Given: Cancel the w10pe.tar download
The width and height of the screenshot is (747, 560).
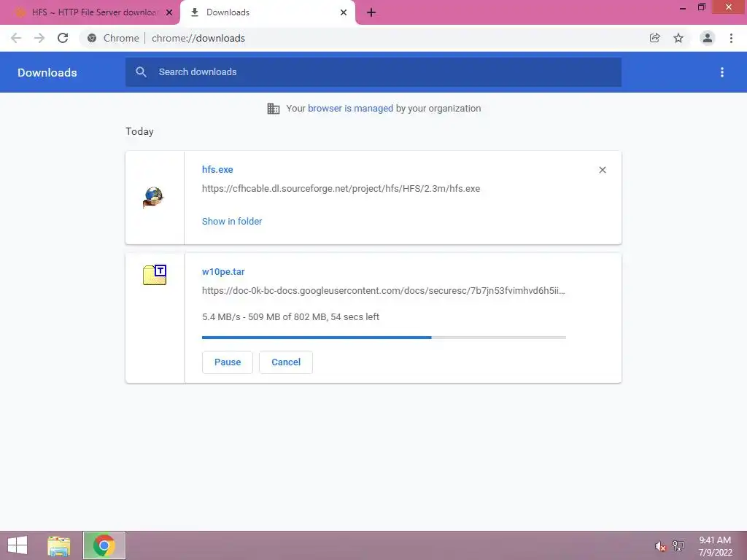Looking at the screenshot, I should (286, 362).
